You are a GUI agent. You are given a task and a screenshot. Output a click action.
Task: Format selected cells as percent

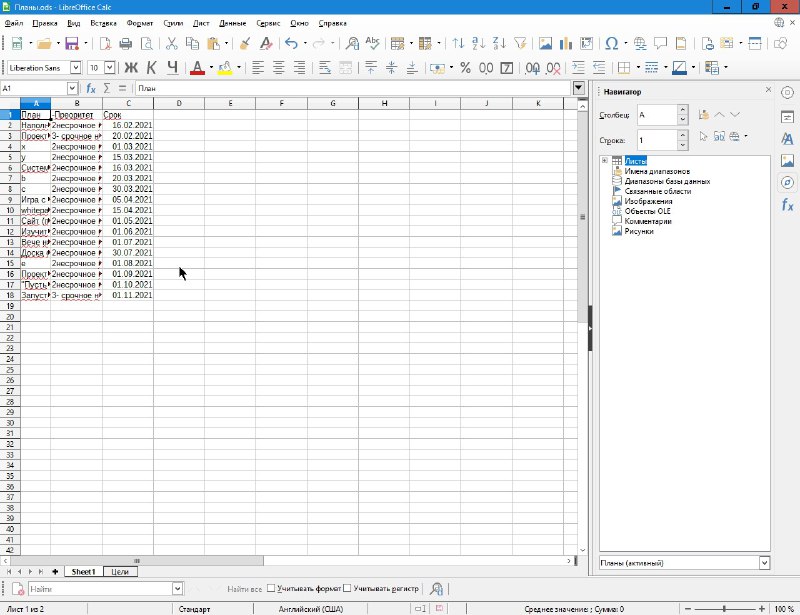pos(464,68)
